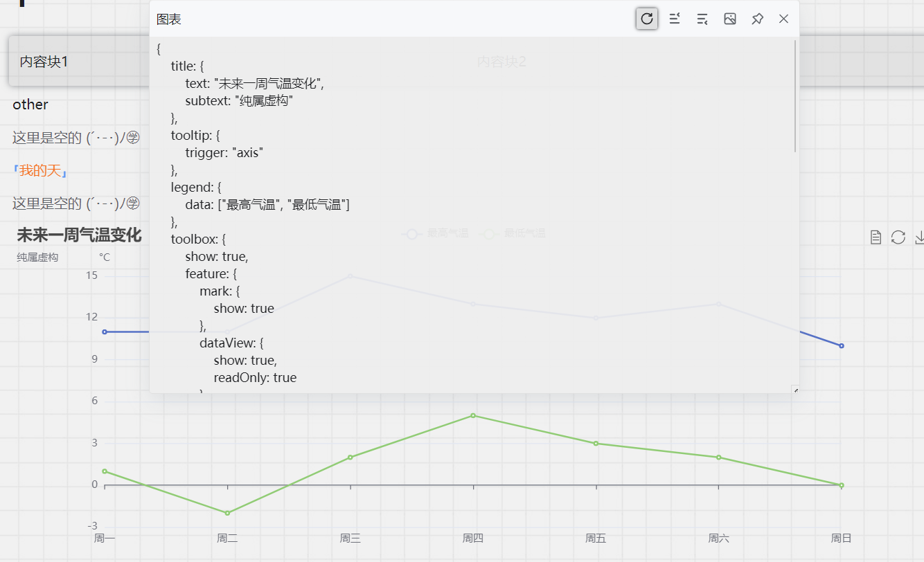Click the 'other' heading text
Image resolution: width=924 pixels, height=562 pixels.
(x=30, y=105)
